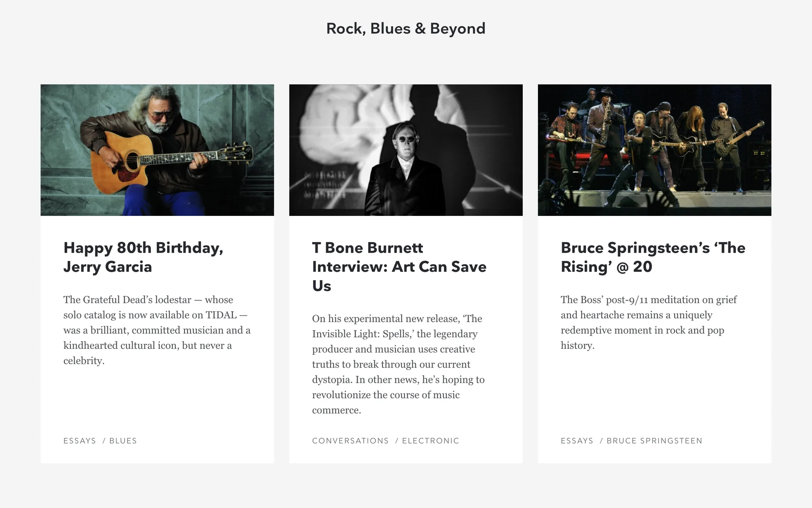
Task: Click the 'Invisible Light: Spells' description paragraph
Action: (398, 364)
